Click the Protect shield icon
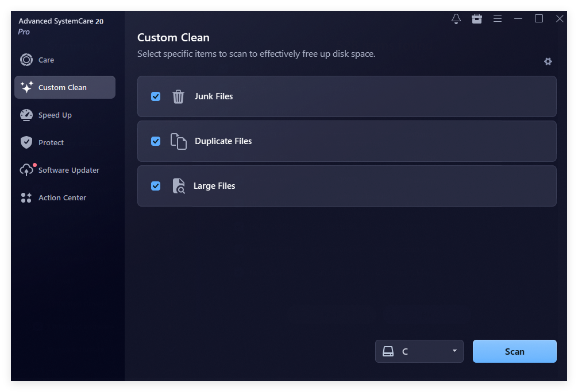Screen dimensions: 578x392 pyautogui.click(x=26, y=142)
